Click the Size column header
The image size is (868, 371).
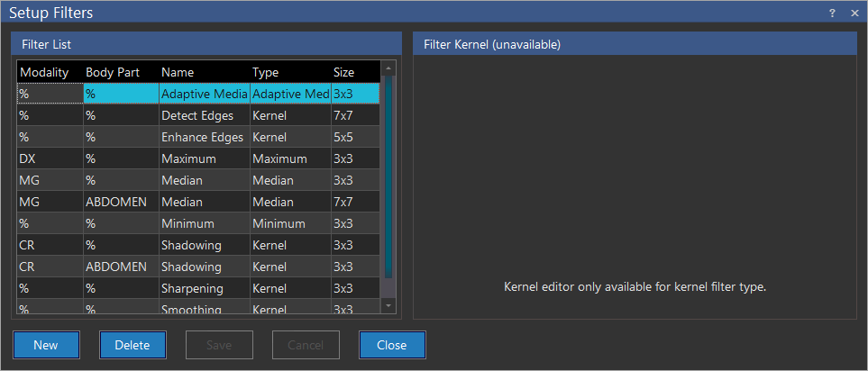(343, 72)
